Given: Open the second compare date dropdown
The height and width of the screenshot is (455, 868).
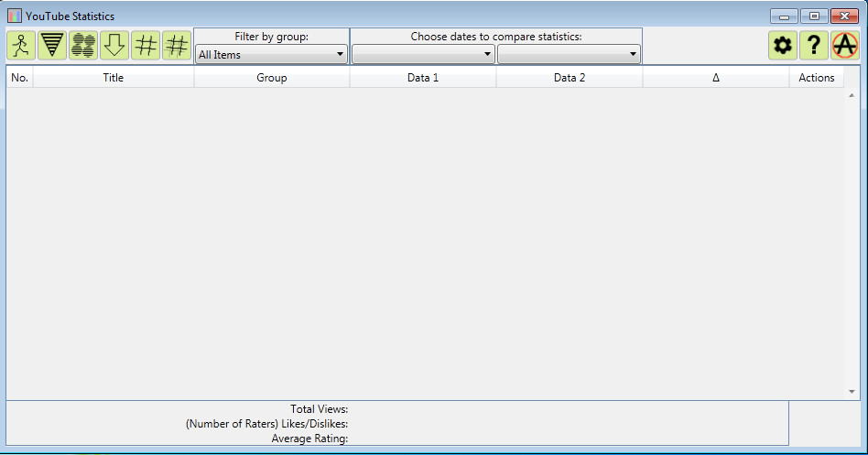Looking at the screenshot, I should click(570, 54).
